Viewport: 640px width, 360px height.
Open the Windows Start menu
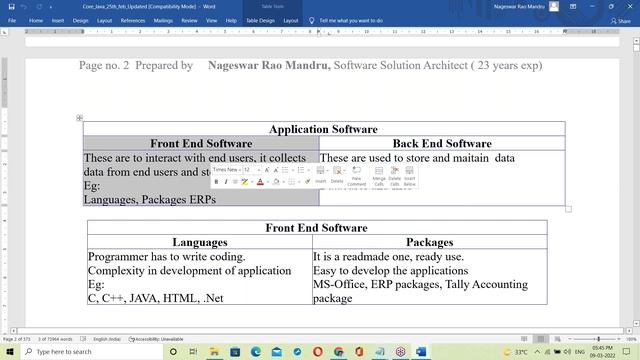coord(10,352)
